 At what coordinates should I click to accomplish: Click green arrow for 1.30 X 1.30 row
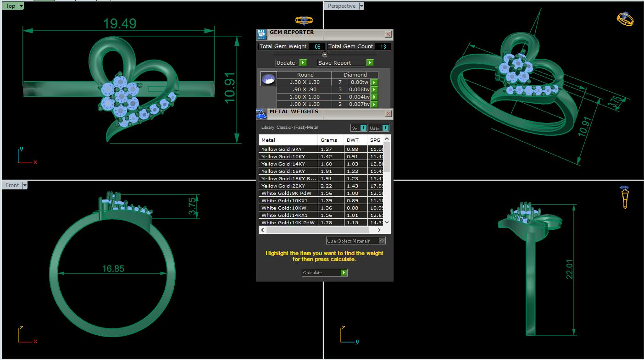(x=374, y=82)
